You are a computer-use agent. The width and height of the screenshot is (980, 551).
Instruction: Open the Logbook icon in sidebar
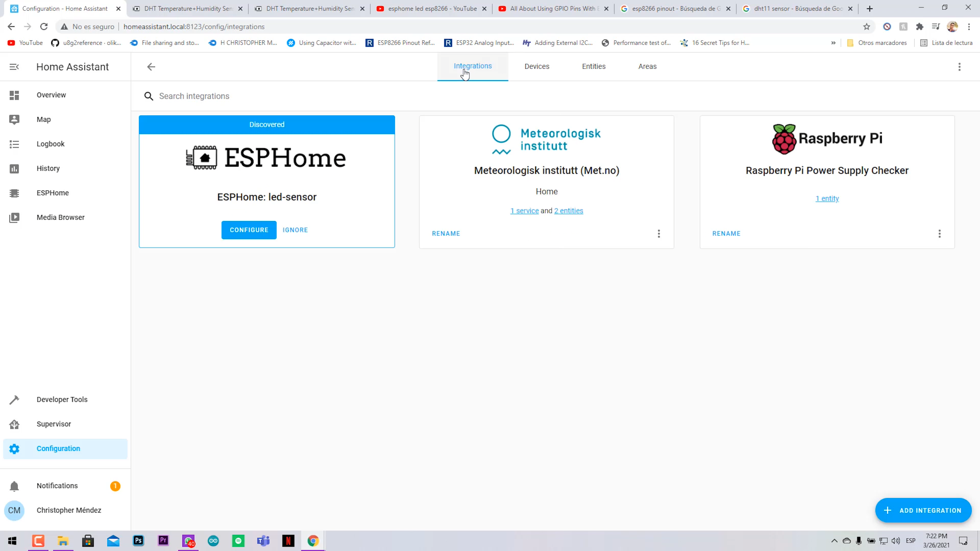(x=14, y=144)
